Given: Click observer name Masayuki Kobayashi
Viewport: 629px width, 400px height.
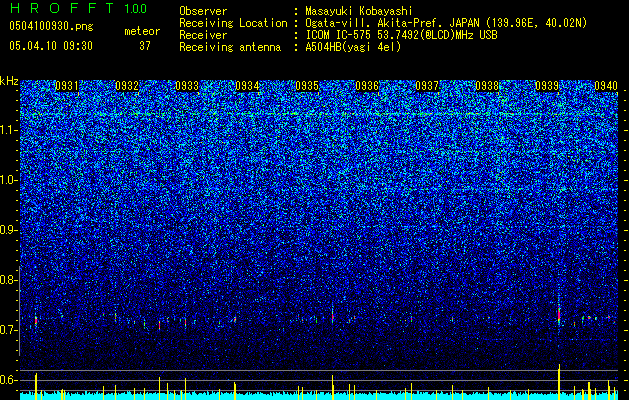Looking at the screenshot, I should (359, 11).
